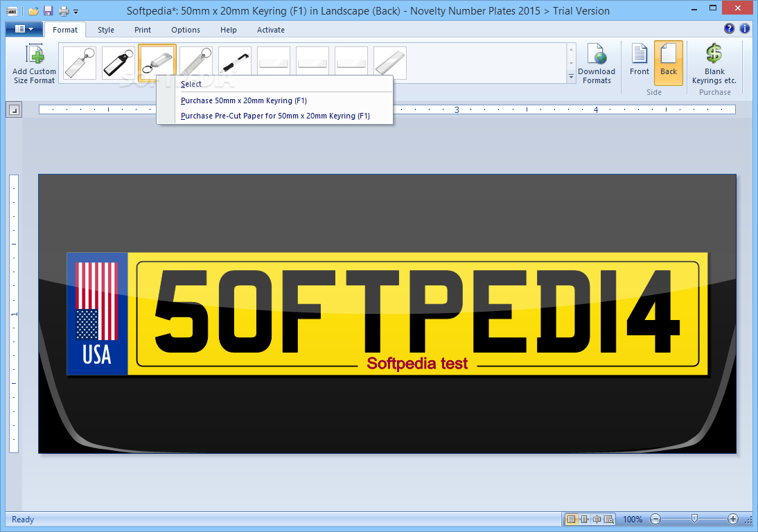Image resolution: width=758 pixels, height=532 pixels.
Task: Select the first blank flat plate format thumbnail
Action: (x=274, y=63)
